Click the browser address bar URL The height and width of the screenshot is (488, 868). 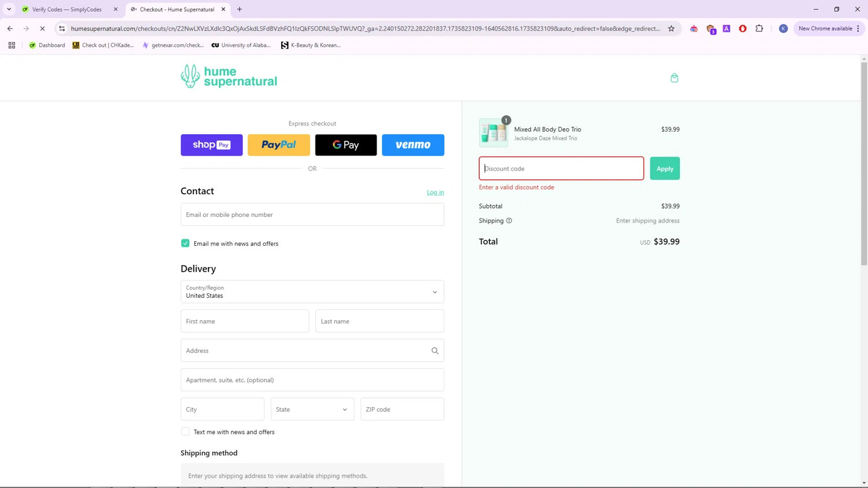(365, 28)
